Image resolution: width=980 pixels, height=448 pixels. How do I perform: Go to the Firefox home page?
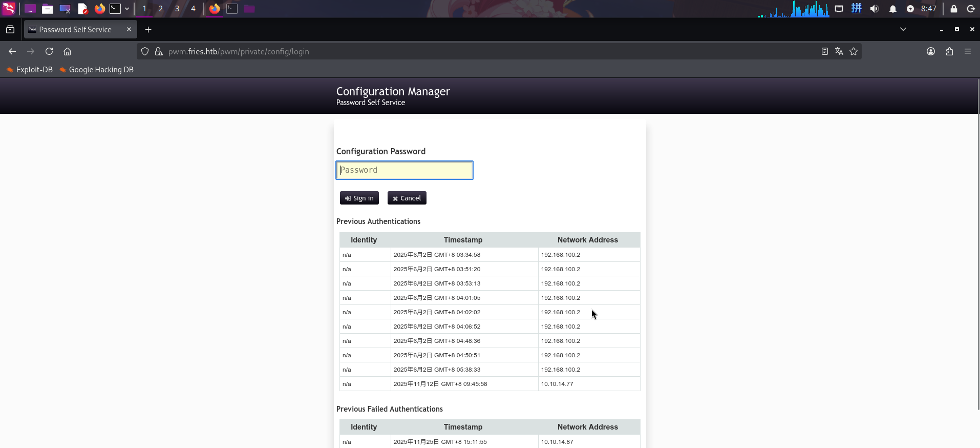coord(67,51)
